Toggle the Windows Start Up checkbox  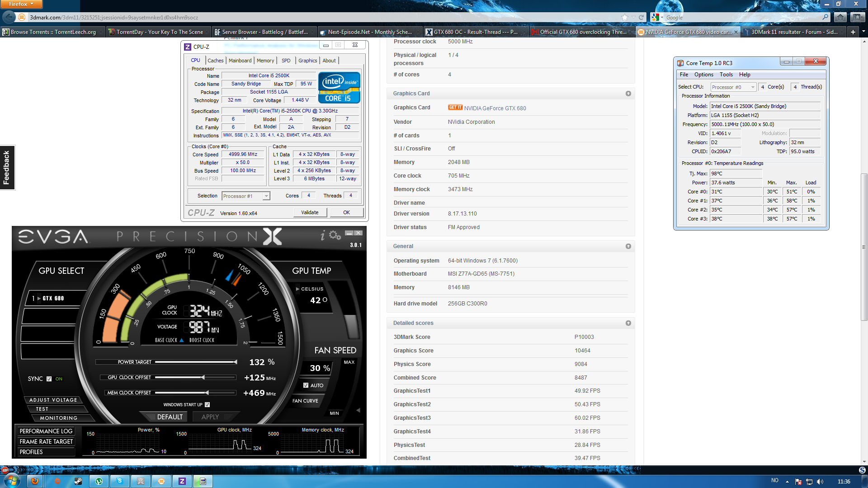(207, 405)
